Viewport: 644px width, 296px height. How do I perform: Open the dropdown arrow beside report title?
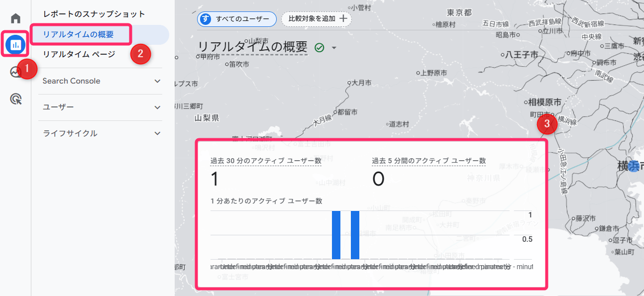coord(334,48)
